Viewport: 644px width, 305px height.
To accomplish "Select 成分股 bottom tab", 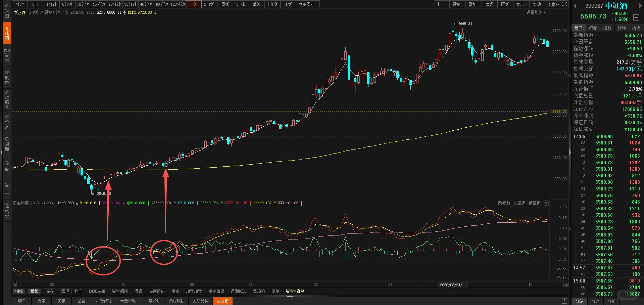I will pos(222,301).
